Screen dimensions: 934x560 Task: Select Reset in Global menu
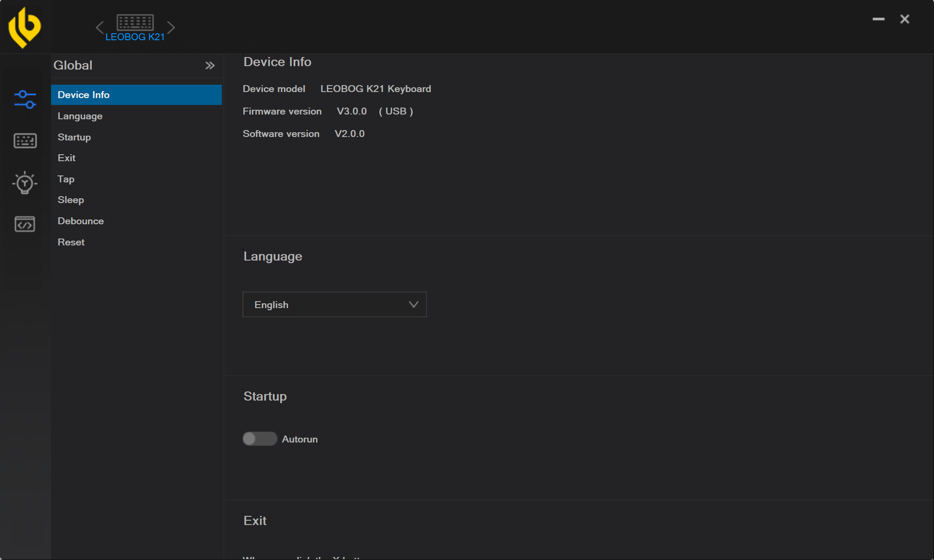point(136,242)
